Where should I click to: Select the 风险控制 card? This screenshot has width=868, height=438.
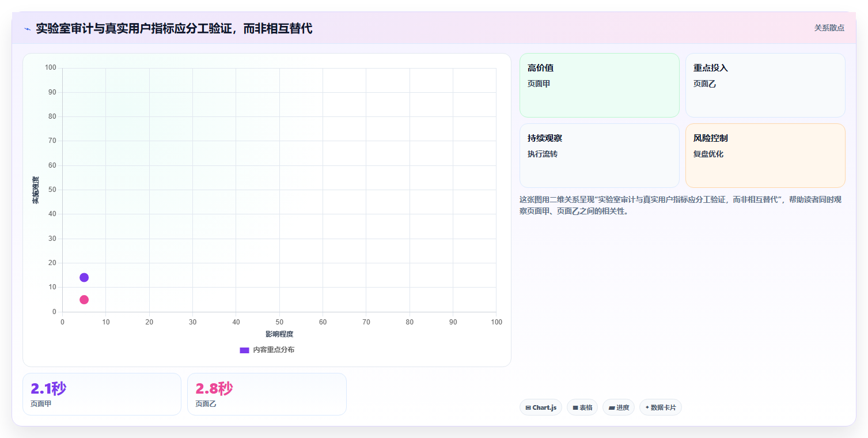765,156
